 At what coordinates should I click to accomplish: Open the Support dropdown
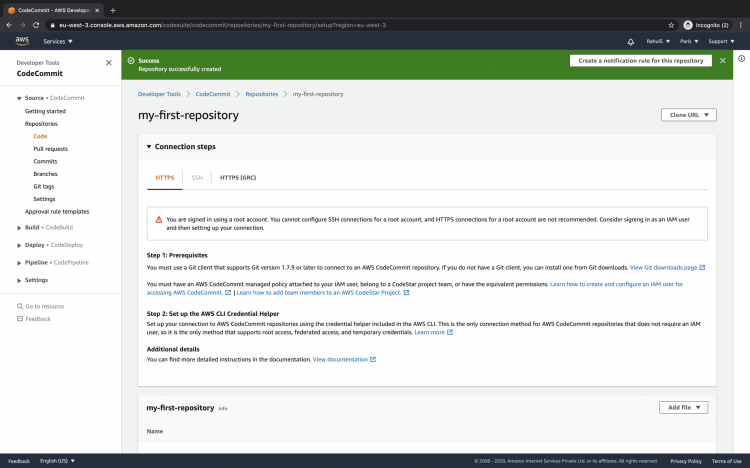click(721, 42)
